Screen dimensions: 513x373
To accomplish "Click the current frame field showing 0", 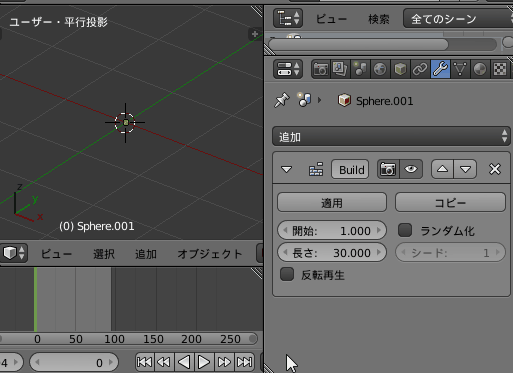I will [x=74, y=362].
